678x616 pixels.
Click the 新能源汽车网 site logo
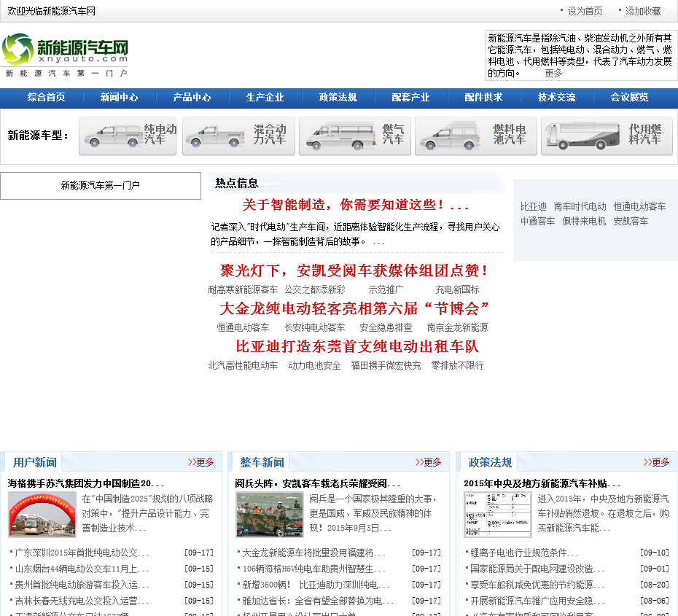tap(65, 55)
